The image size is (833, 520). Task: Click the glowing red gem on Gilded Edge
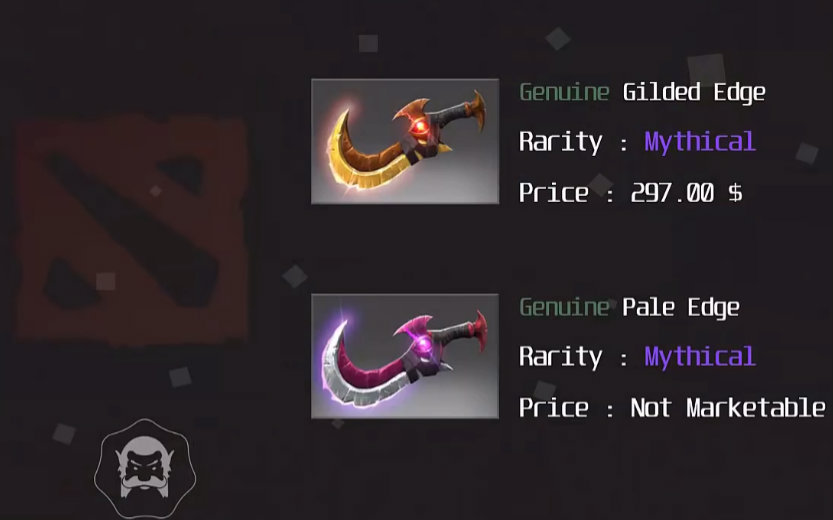(420, 126)
